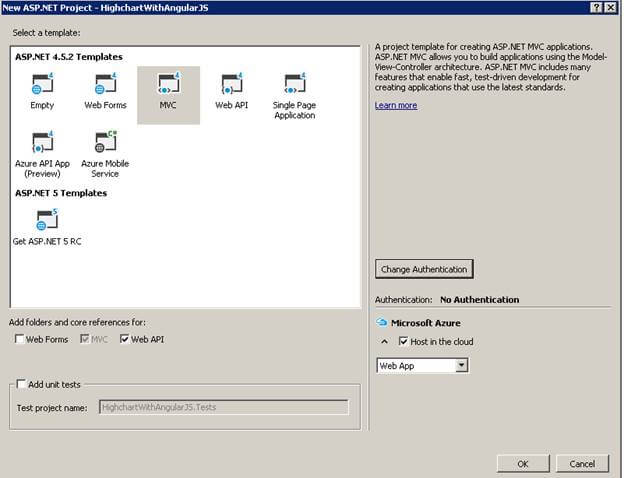Click the ASP.NET 4.5.2 Templates heading
Image resolution: width=624 pixels, height=478 pixels.
(69, 57)
